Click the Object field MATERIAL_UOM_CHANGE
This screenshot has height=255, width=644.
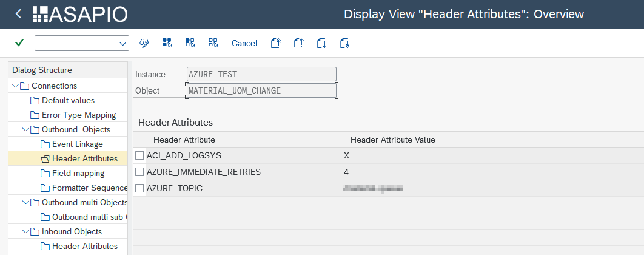coord(261,90)
